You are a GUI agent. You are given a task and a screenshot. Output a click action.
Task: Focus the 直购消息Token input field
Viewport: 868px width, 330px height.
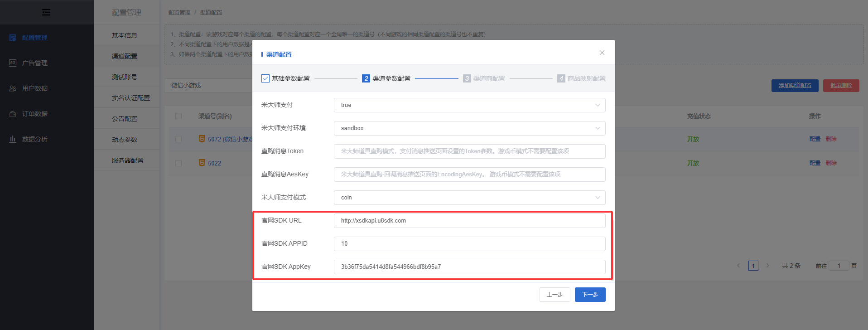tap(470, 151)
